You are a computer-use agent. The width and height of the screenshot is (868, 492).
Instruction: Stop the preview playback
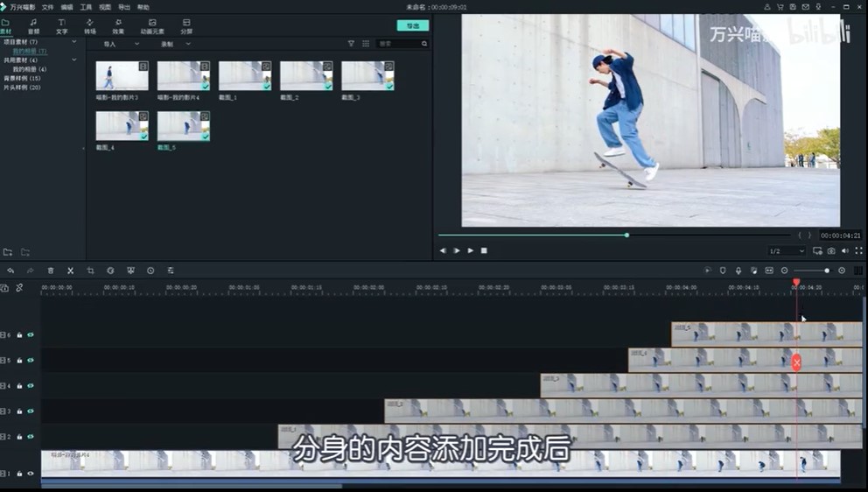(485, 250)
